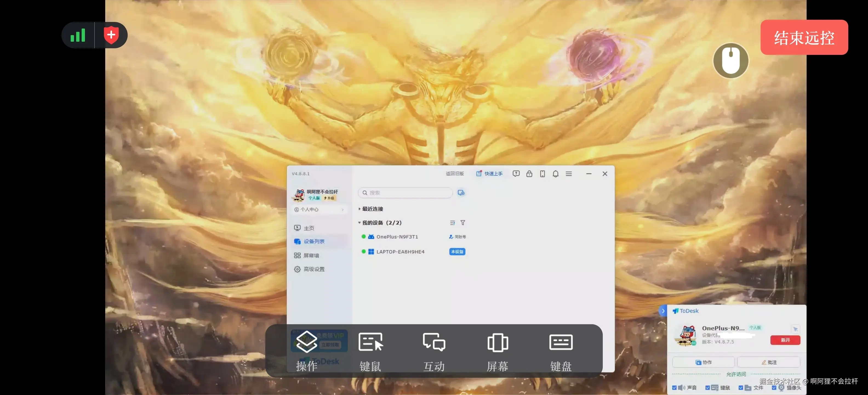Image resolution: width=868 pixels, height=395 pixels.
Task: Open the red security shield icon
Action: click(x=111, y=35)
